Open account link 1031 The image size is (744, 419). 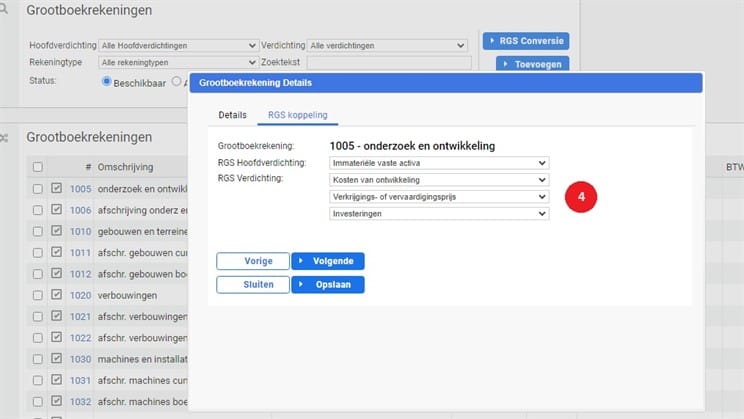coord(80,381)
